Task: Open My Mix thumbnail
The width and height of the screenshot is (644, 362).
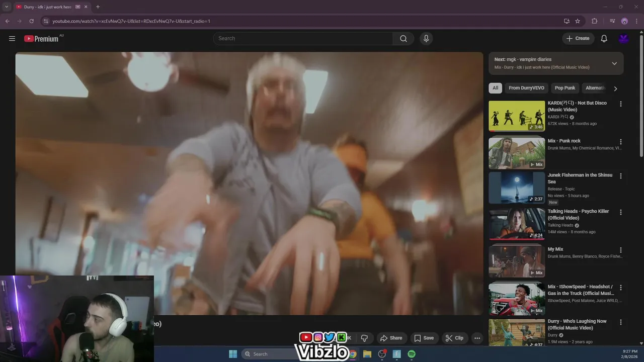Action: pyautogui.click(x=517, y=261)
